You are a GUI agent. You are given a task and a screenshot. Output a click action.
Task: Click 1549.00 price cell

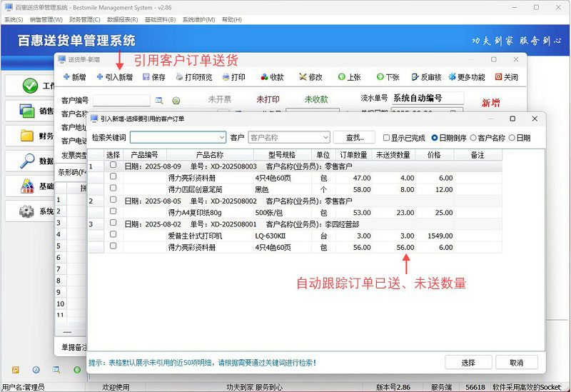[435, 236]
